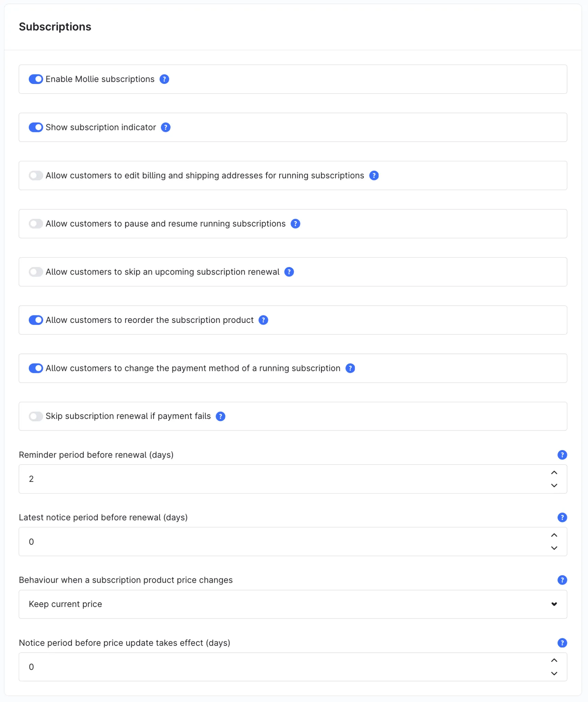Viewport: 588px width, 702px height.
Task: Open help for Reminder period before renewal
Action: point(562,455)
